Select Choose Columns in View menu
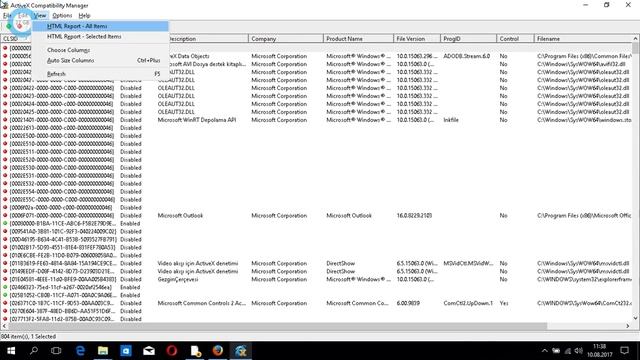640x360 pixels. (100, 50)
